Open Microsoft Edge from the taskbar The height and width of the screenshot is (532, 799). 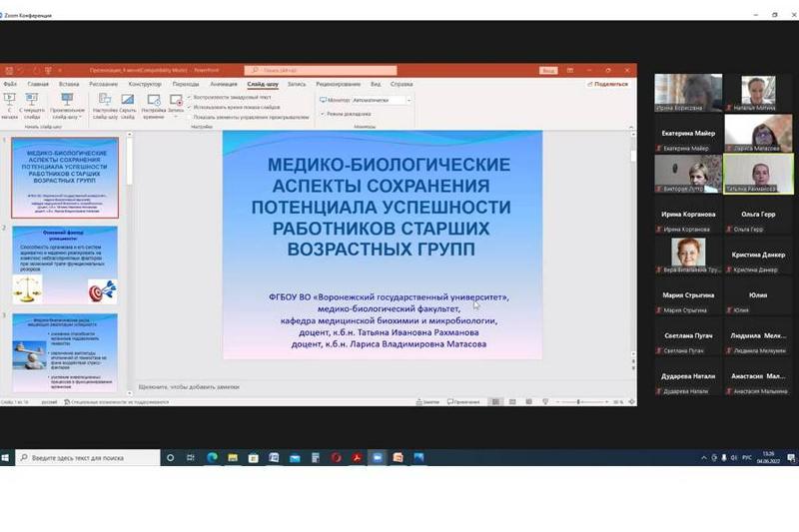[212, 457]
